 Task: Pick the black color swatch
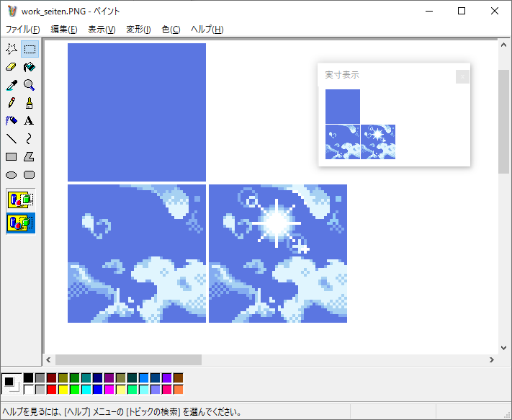tap(28, 378)
